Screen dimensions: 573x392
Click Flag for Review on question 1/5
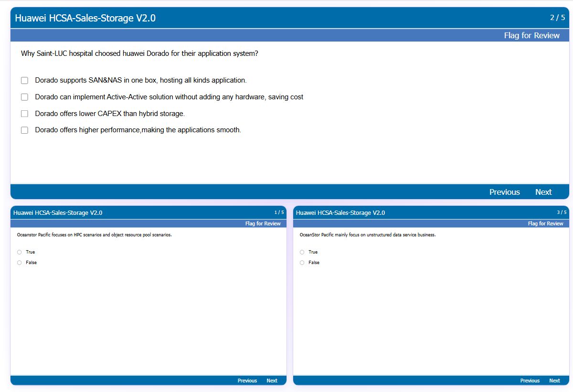click(263, 223)
